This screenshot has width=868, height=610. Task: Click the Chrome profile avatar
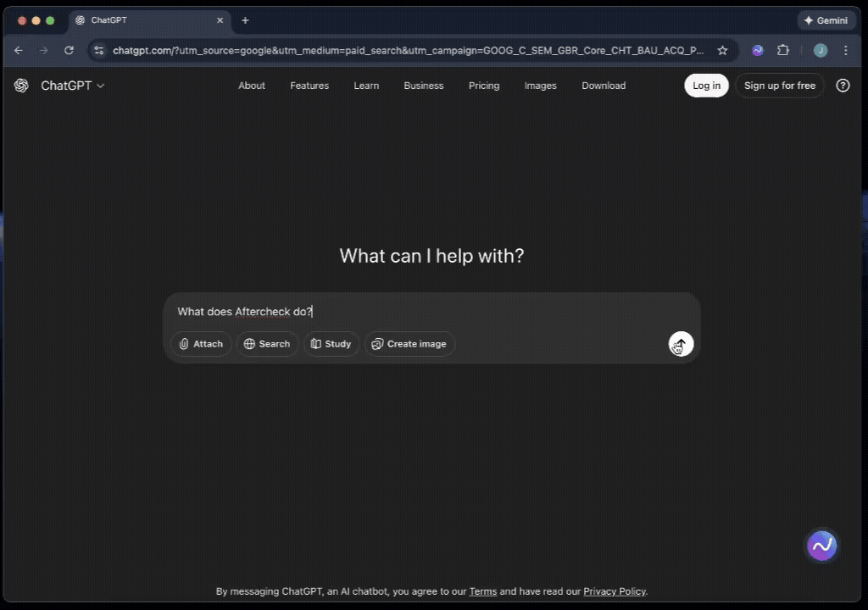(820, 50)
